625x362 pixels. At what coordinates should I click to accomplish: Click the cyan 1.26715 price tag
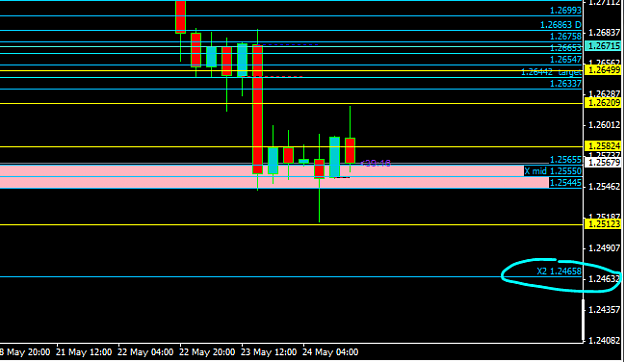(603, 46)
